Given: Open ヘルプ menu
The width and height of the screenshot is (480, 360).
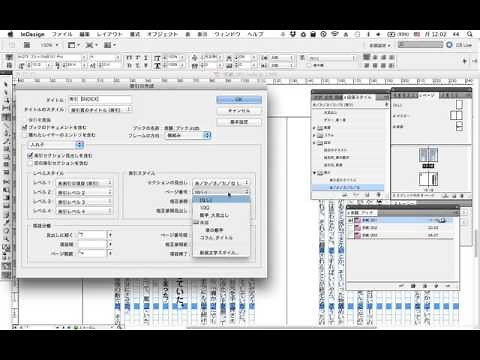Looking at the screenshot, I should point(255,34).
